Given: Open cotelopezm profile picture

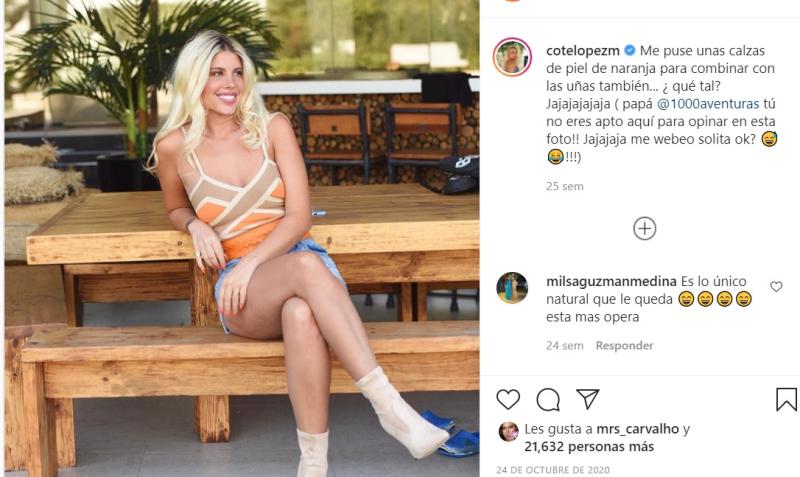Looking at the screenshot, I should (512, 57).
